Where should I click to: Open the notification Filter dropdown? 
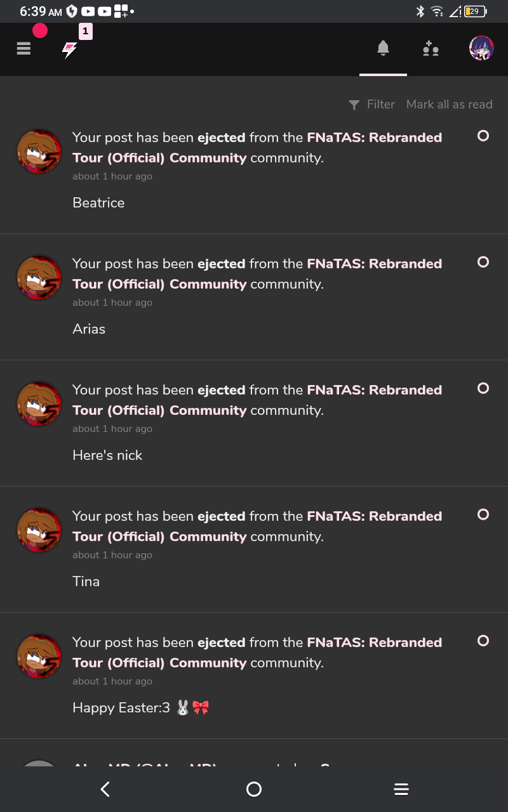372,105
